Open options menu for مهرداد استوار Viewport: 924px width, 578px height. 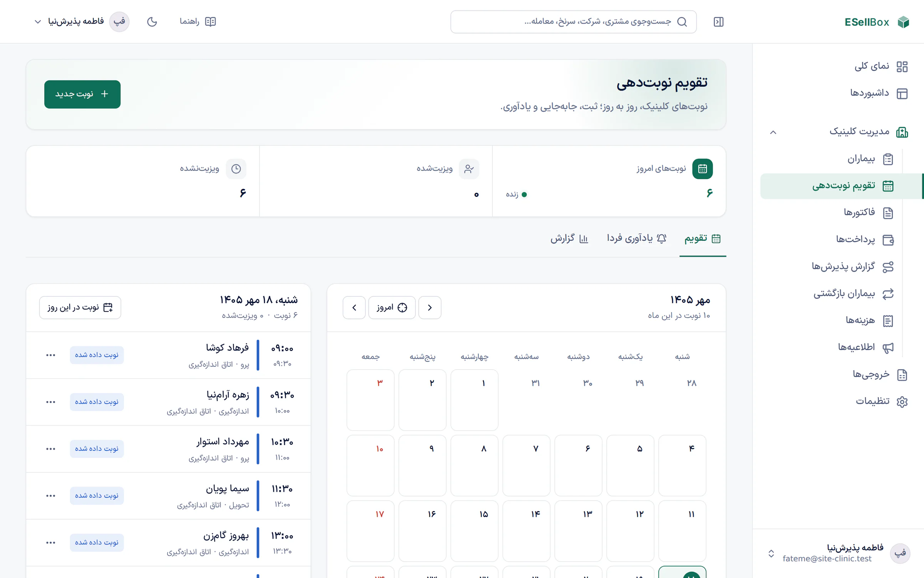click(x=50, y=449)
